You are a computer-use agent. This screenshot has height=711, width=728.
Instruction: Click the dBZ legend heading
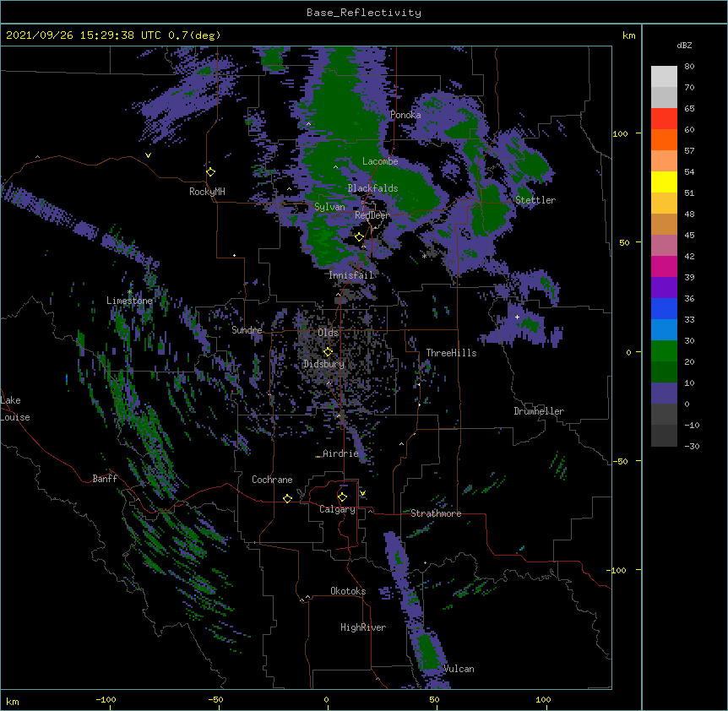[x=684, y=45]
